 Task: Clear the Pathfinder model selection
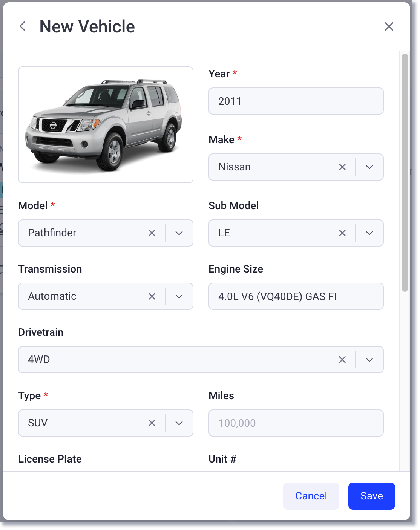point(152,233)
